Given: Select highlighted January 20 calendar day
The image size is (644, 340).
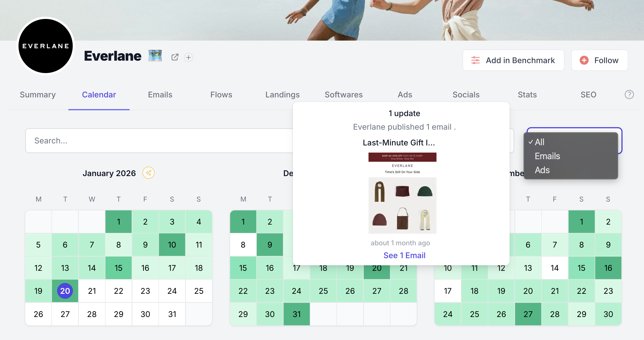Looking at the screenshot, I should click(65, 291).
